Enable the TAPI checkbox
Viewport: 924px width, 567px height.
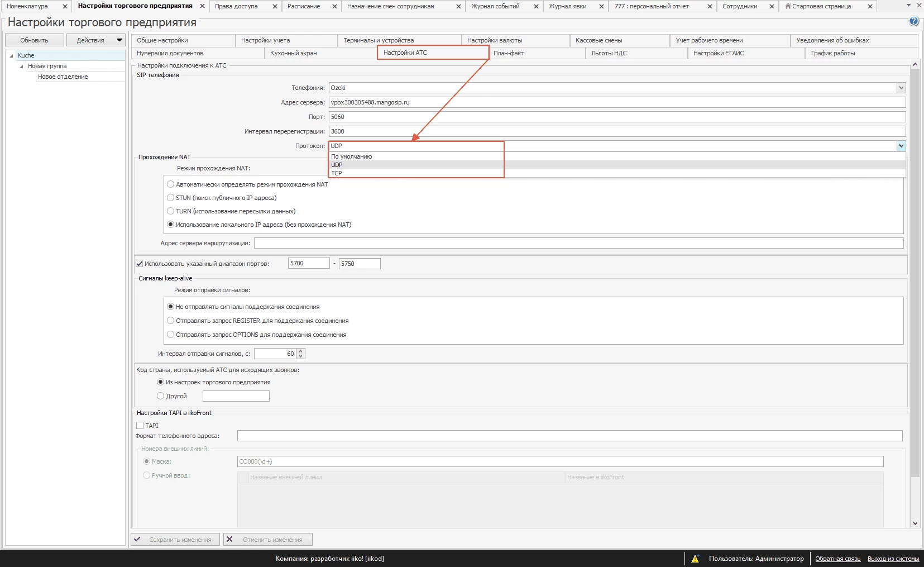click(x=140, y=426)
